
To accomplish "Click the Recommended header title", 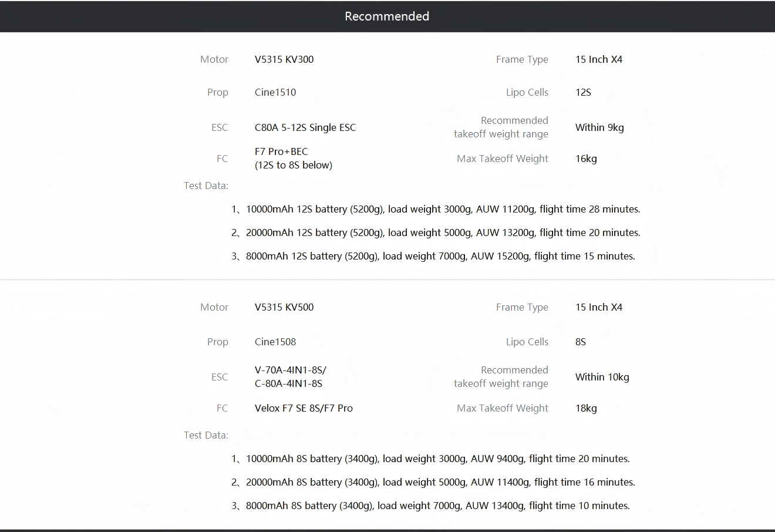I will 387,16.
